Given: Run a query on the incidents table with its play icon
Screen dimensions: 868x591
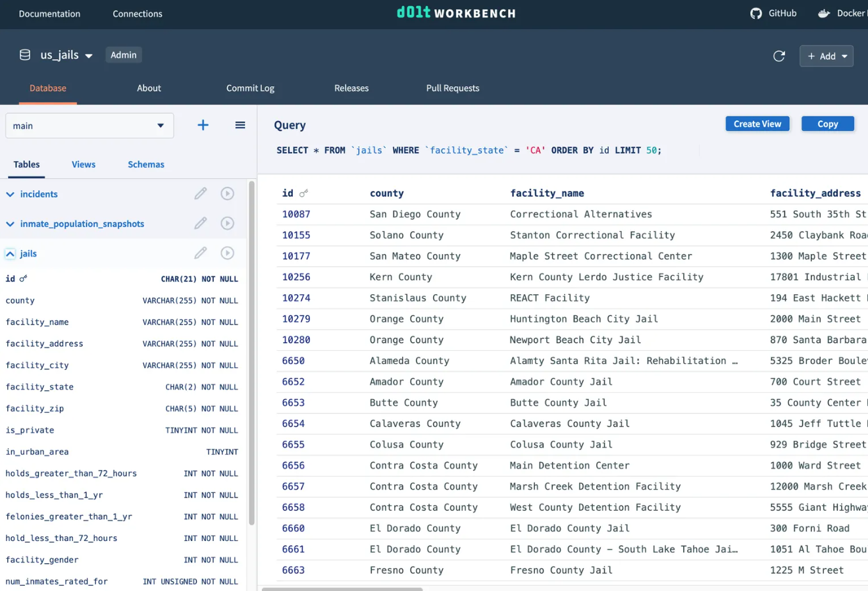Looking at the screenshot, I should (x=227, y=193).
